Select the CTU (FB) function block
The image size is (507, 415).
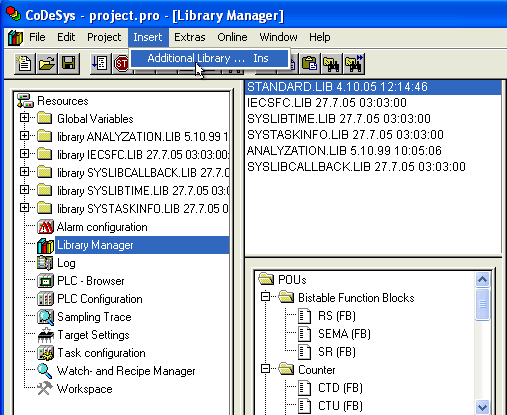tap(340, 406)
